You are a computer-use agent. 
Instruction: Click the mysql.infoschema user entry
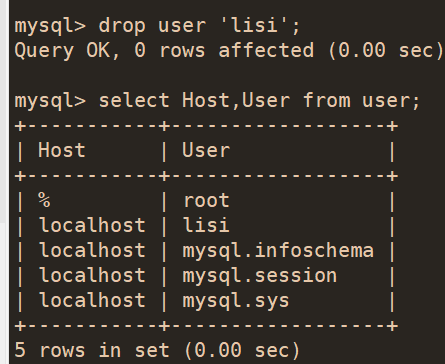point(278,251)
